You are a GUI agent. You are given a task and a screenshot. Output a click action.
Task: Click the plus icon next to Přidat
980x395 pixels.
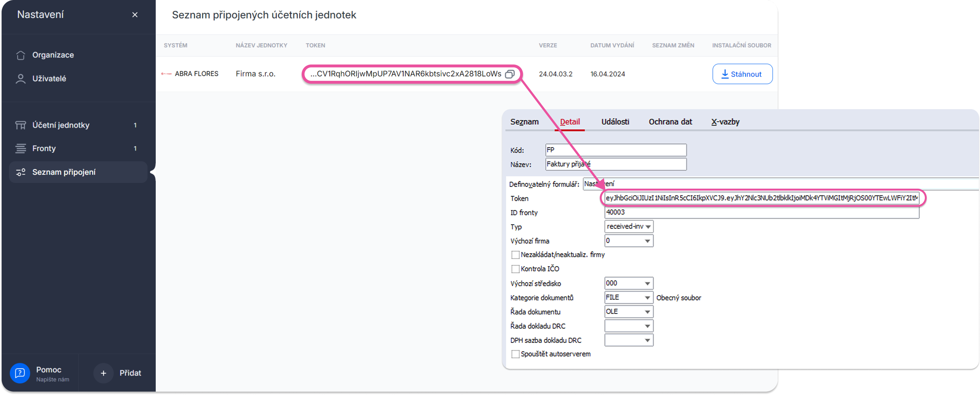pyautogui.click(x=104, y=373)
